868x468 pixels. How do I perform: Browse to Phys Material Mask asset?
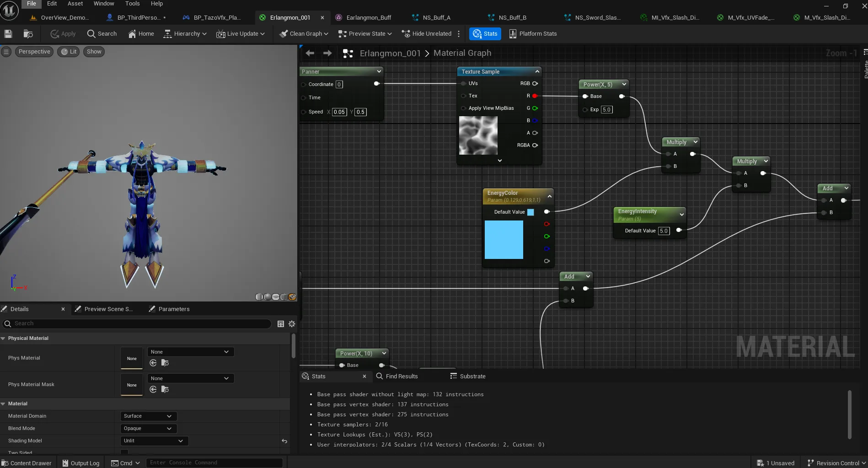click(x=165, y=389)
